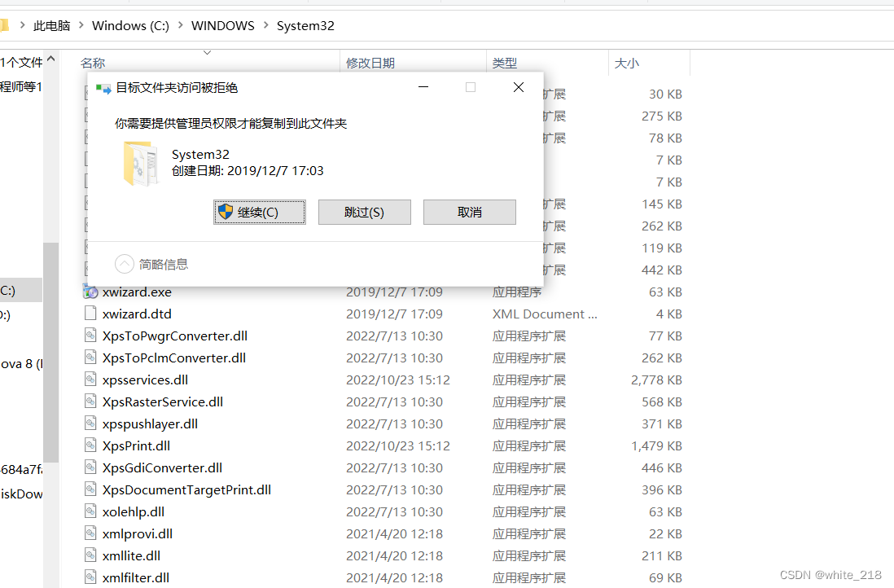Expand chevron after Windows (C:) breadcrumb
This screenshot has height=588, width=894.
coord(180,25)
